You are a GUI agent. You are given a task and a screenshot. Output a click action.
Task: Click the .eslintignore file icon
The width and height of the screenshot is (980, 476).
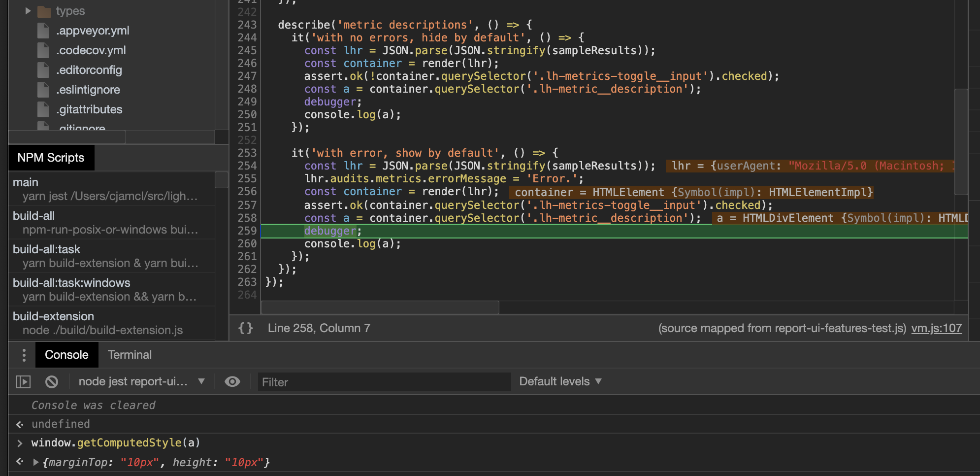point(43,90)
